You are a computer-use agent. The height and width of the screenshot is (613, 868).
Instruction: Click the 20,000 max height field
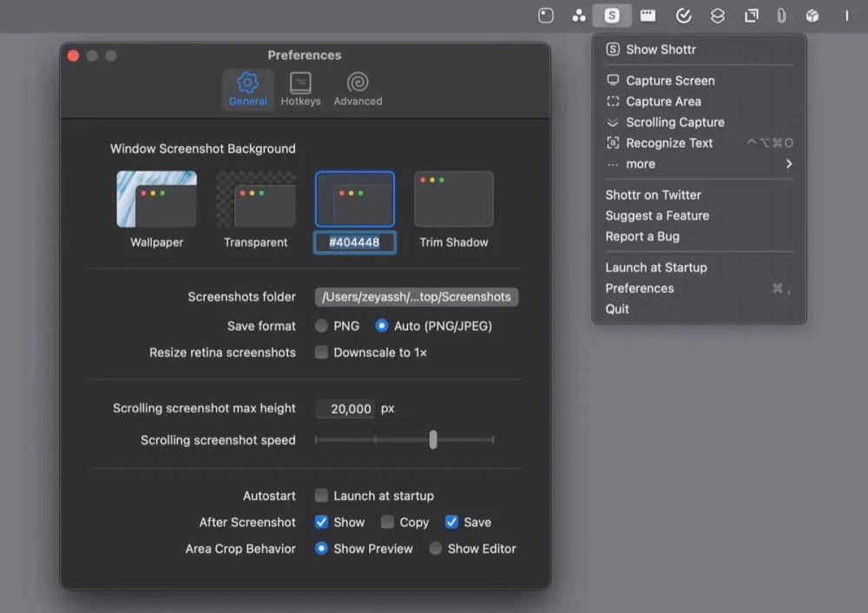pyautogui.click(x=345, y=409)
